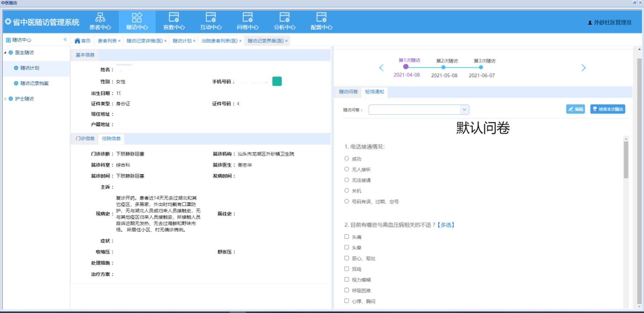Check the 头痛 symptom checkbox

coord(347,237)
